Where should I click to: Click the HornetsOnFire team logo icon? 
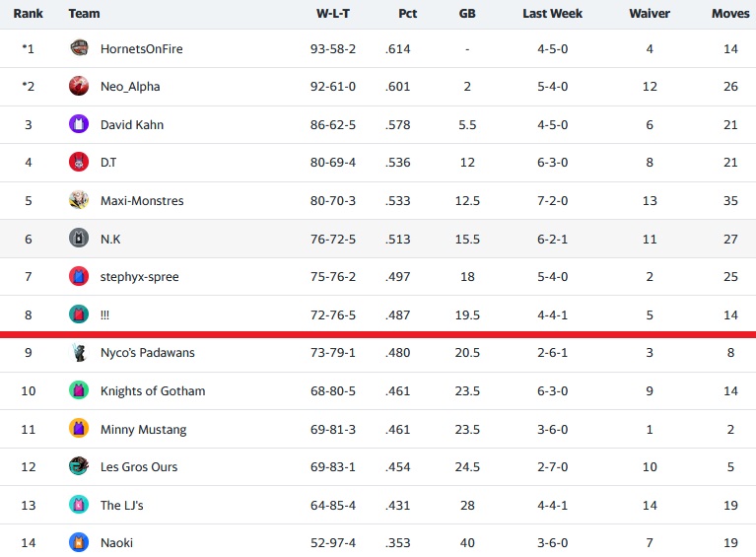click(79, 48)
